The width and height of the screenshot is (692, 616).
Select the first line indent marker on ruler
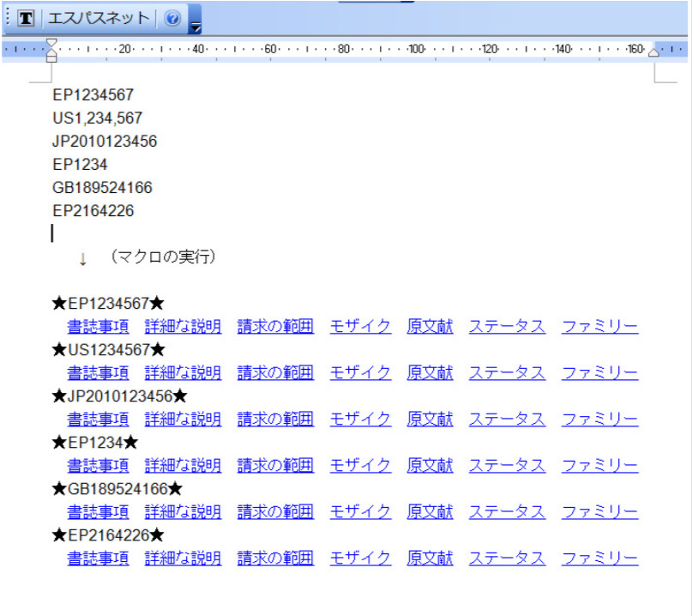tap(51, 44)
